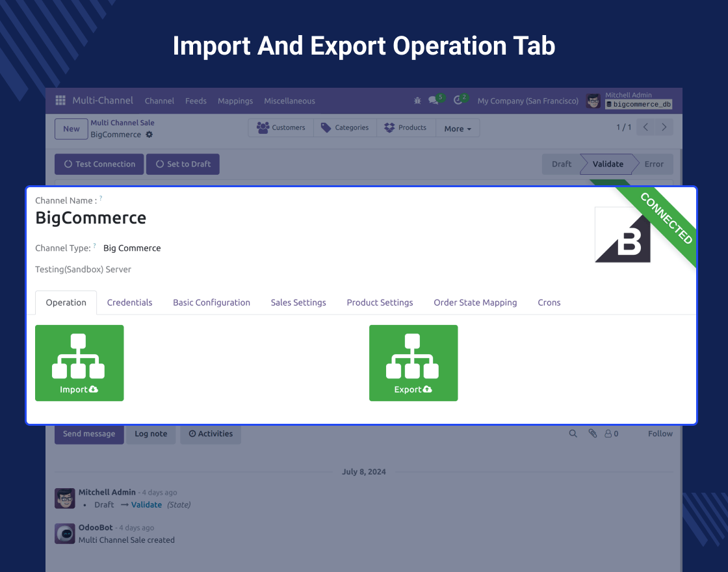The width and height of the screenshot is (728, 572).
Task: Click the debug bug icon
Action: coord(417,100)
